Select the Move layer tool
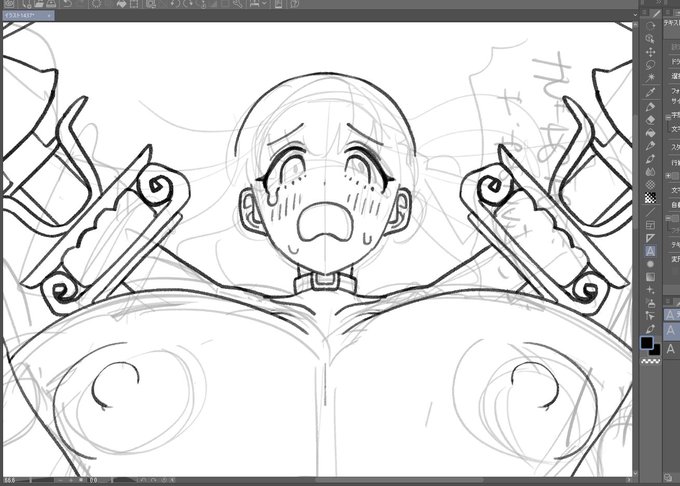 650,52
